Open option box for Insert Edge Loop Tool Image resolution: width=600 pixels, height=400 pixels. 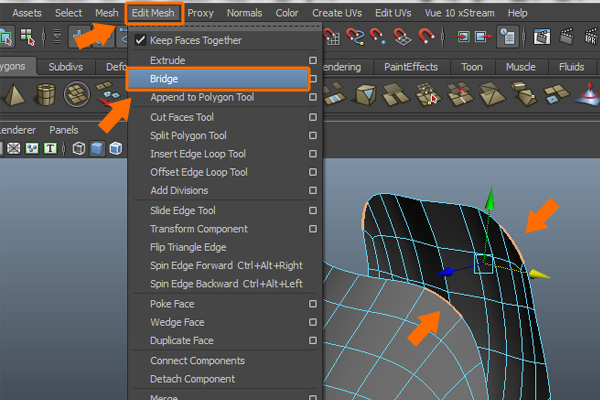313,154
